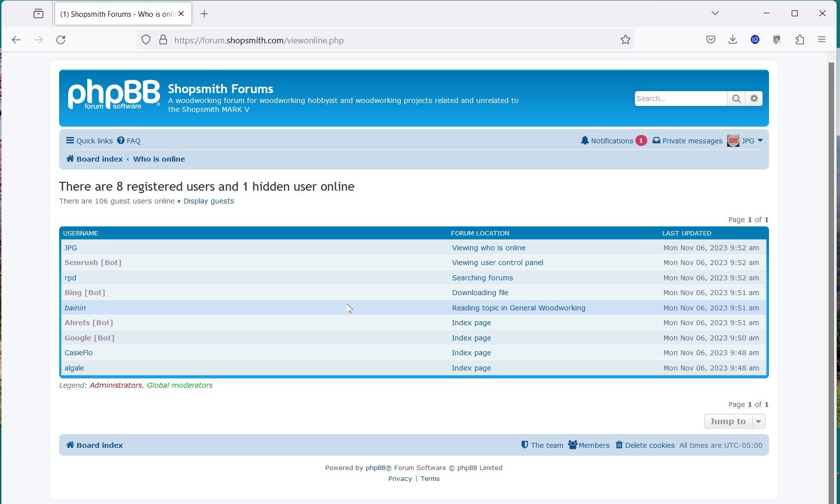Open the Firefox View icon

[x=38, y=14]
